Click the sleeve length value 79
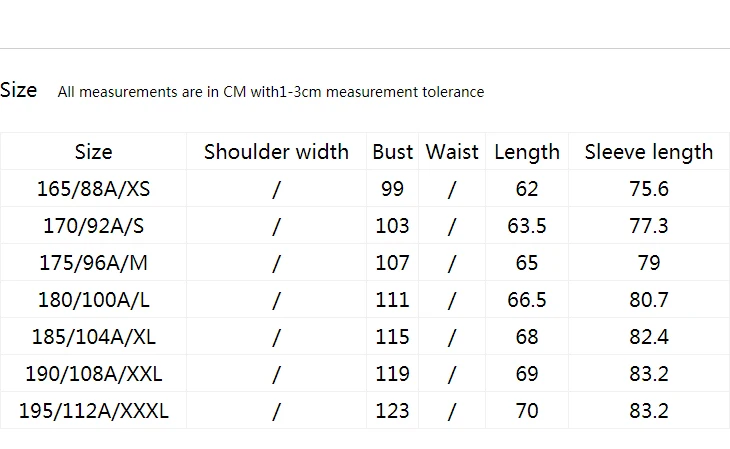The width and height of the screenshot is (730, 449). pos(649,263)
